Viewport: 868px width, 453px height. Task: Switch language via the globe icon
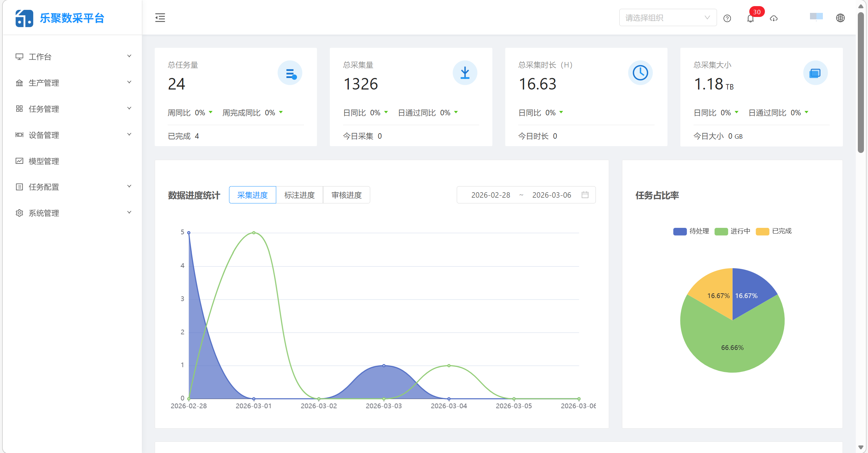pyautogui.click(x=840, y=18)
